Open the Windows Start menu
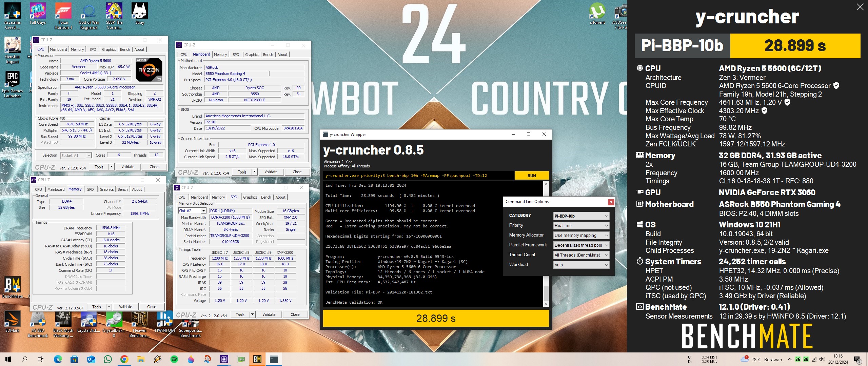Viewport: 868px width, 366px height. pos(8,359)
